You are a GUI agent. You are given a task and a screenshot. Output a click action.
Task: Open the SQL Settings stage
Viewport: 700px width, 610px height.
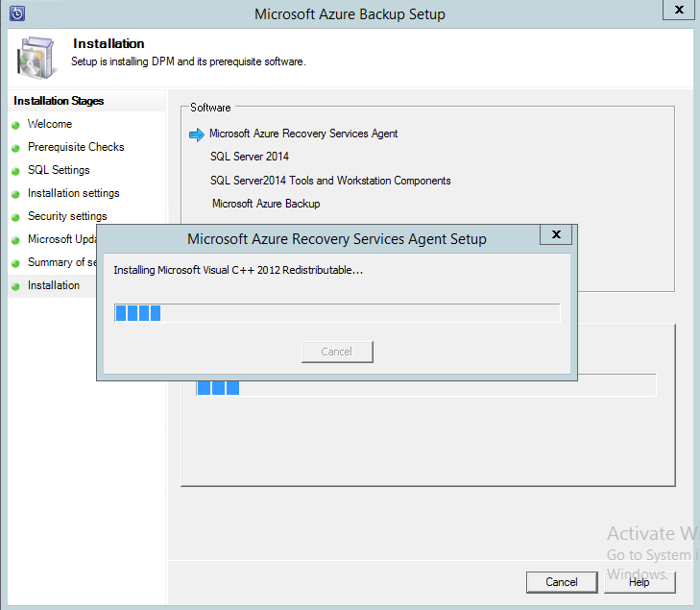(59, 170)
